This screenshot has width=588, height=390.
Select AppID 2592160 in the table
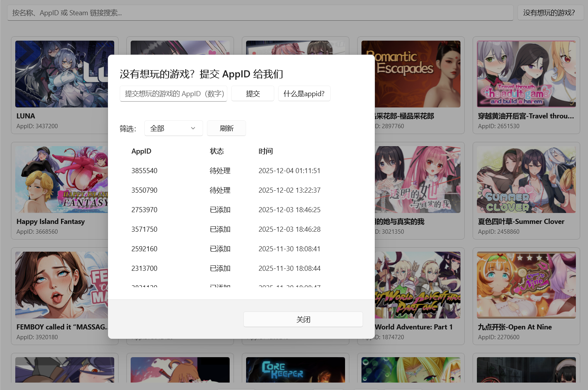pyautogui.click(x=144, y=249)
